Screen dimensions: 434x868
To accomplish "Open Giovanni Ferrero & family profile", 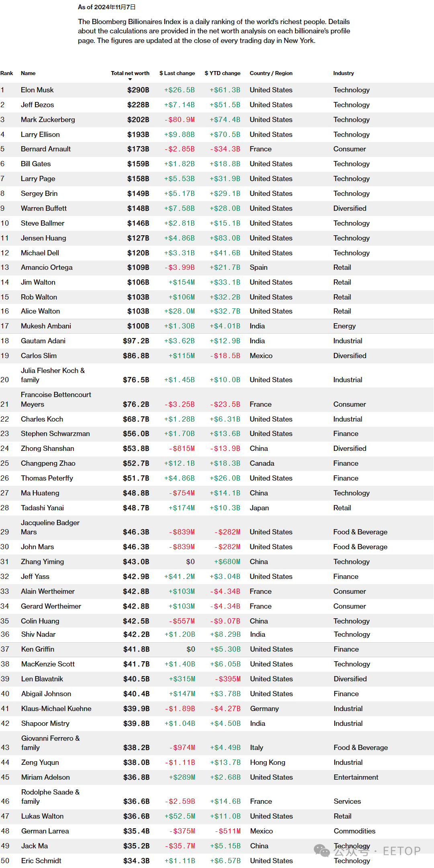I will coord(50,743).
